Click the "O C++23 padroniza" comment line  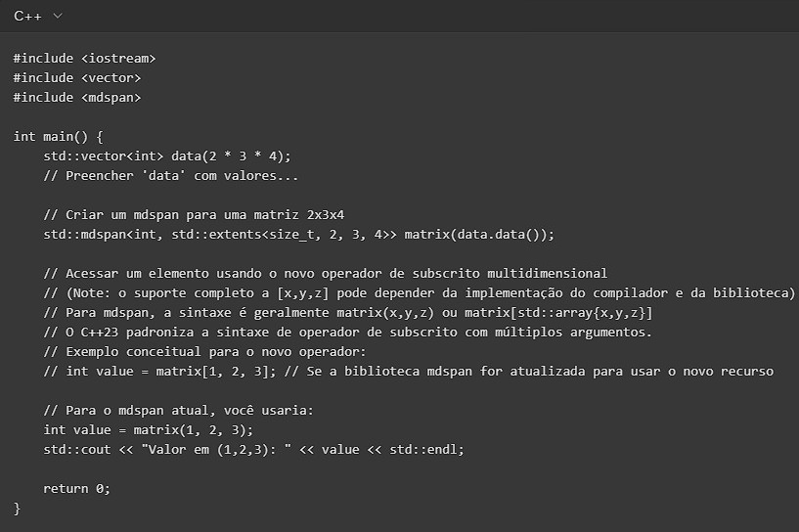click(347, 332)
